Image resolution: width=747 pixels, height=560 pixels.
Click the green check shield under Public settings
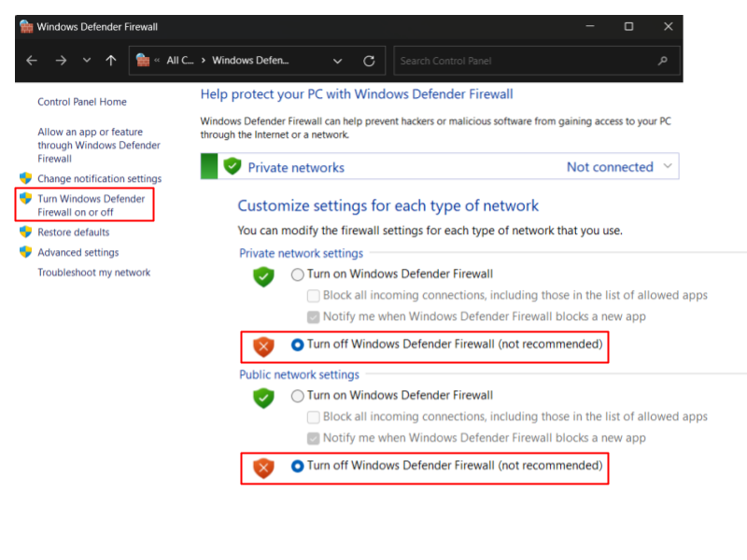(263, 399)
